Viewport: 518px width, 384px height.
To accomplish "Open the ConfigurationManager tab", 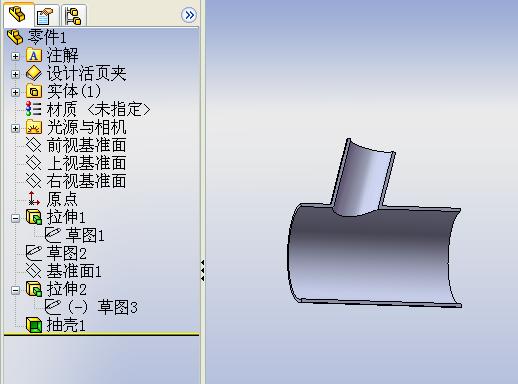I will pos(73,15).
